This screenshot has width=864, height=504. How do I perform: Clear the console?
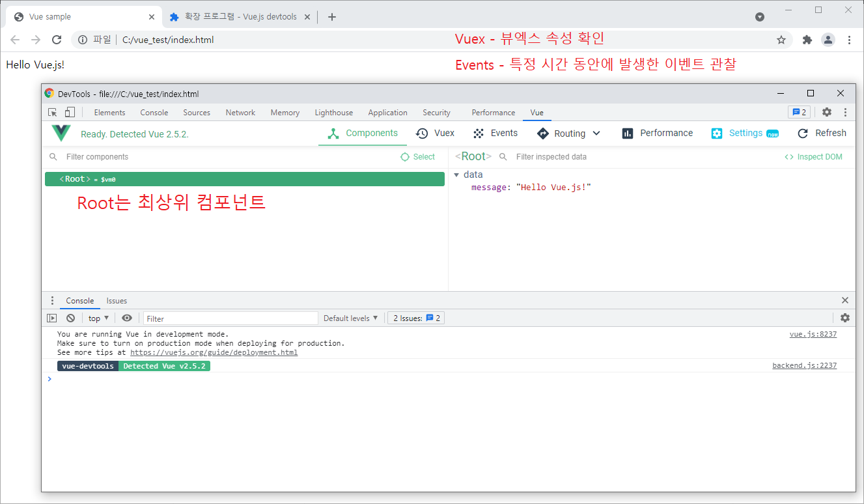[70, 318]
